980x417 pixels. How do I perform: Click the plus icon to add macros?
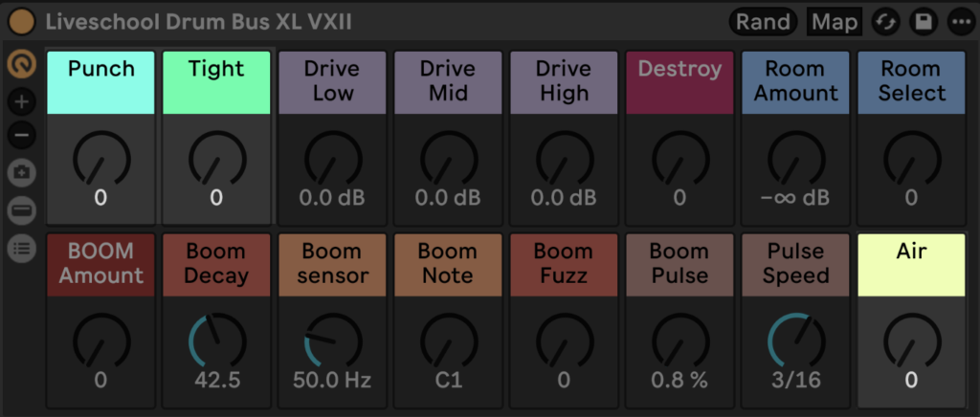point(22,101)
